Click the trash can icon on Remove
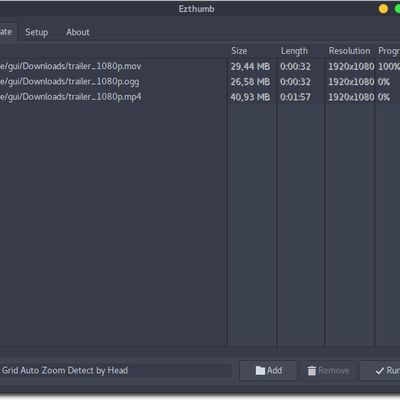 point(311,371)
